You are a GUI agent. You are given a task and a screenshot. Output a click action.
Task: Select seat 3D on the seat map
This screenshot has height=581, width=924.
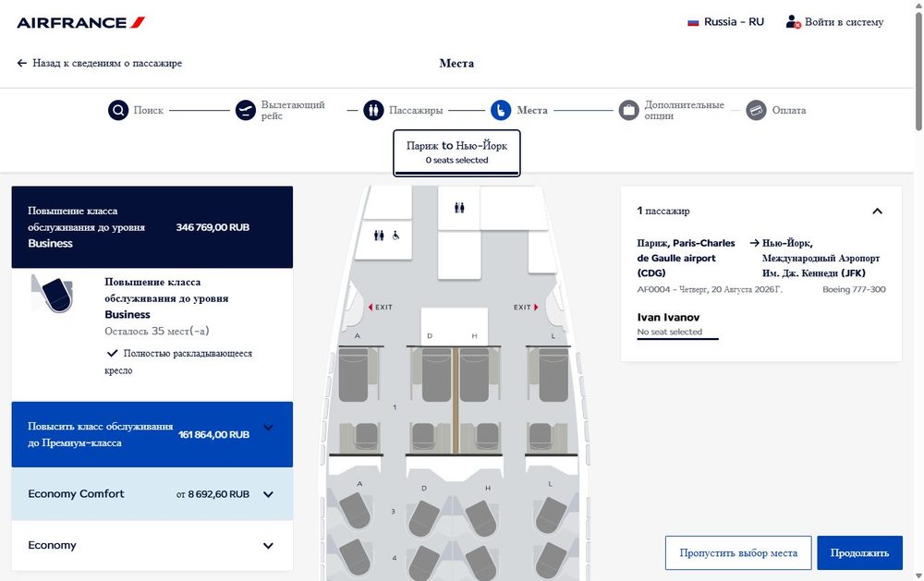[424, 518]
